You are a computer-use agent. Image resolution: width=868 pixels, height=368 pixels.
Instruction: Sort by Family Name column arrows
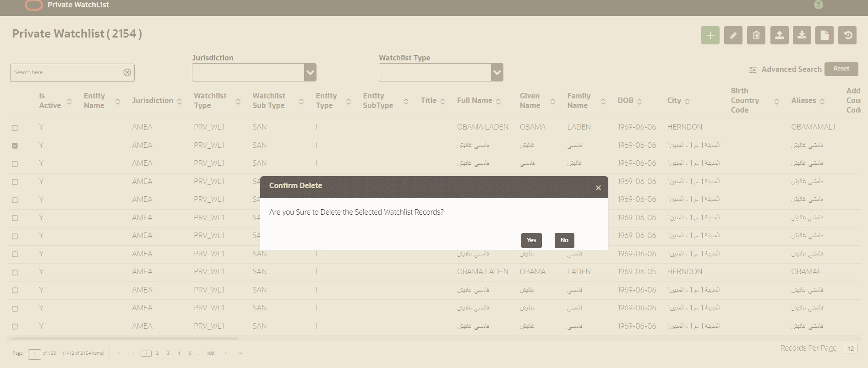(603, 101)
